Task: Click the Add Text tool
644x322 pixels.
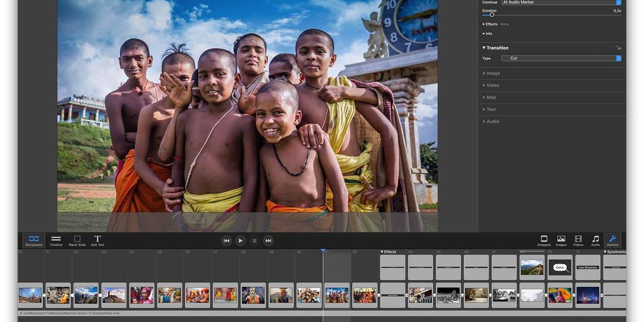Action: [x=97, y=240]
